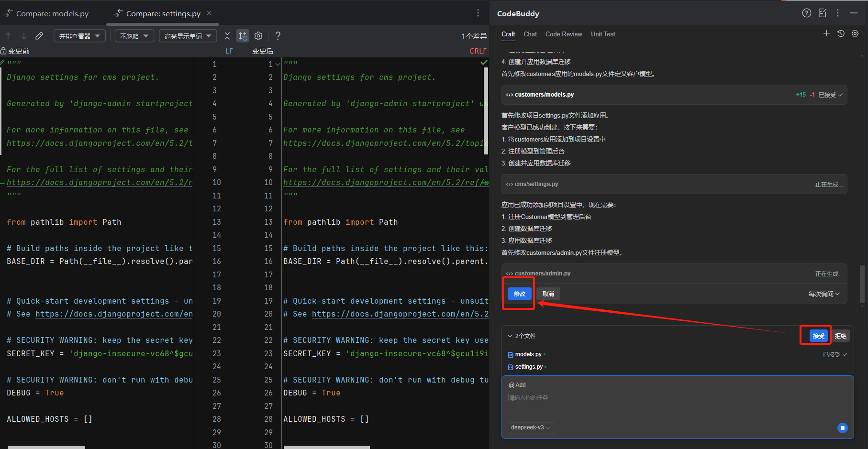Click the blue 修改 button
This screenshot has width=868, height=449.
click(520, 294)
